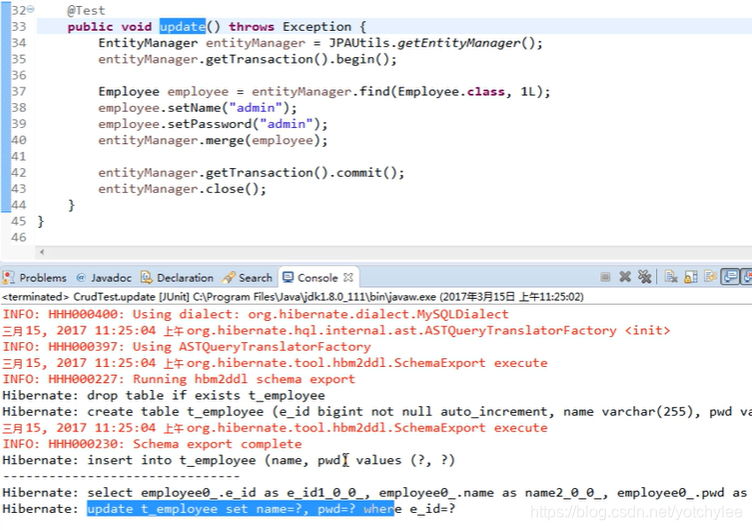Click the 'Using dialect' MySQLDialect log line

click(x=256, y=315)
